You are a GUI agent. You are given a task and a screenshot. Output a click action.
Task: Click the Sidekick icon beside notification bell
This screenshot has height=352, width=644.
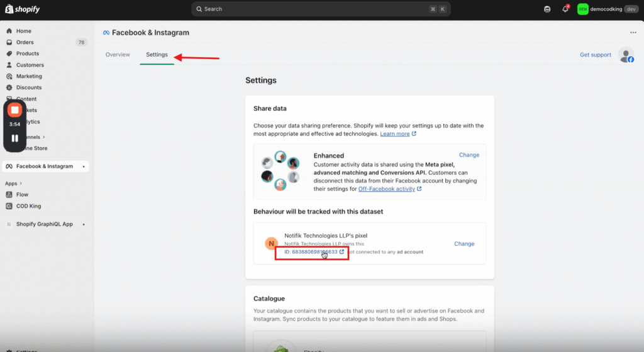click(x=547, y=9)
